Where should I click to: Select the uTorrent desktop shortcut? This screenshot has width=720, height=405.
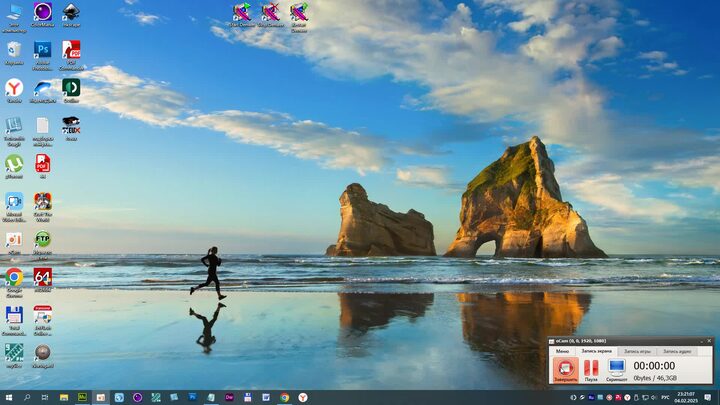pos(14,166)
